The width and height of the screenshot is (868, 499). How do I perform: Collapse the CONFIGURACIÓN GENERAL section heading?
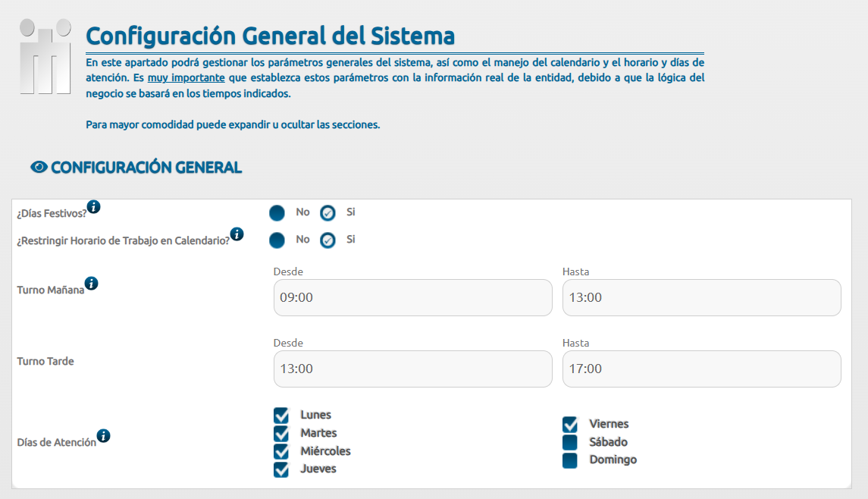146,168
